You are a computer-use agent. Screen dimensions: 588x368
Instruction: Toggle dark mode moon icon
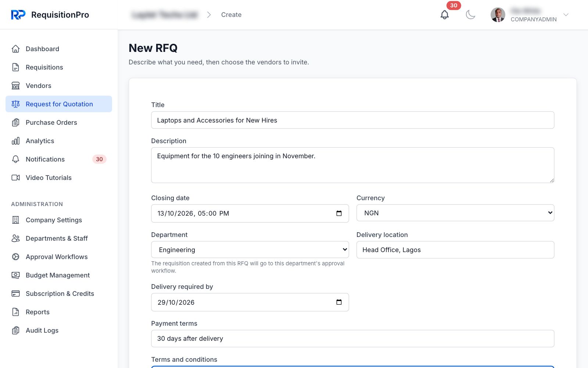pos(470,15)
